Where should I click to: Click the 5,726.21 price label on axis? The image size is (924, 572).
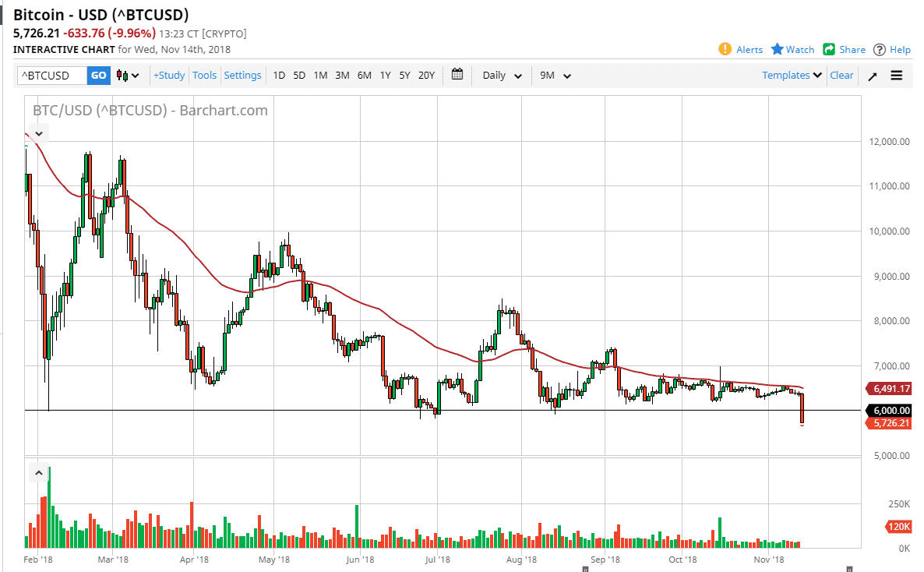(x=889, y=422)
